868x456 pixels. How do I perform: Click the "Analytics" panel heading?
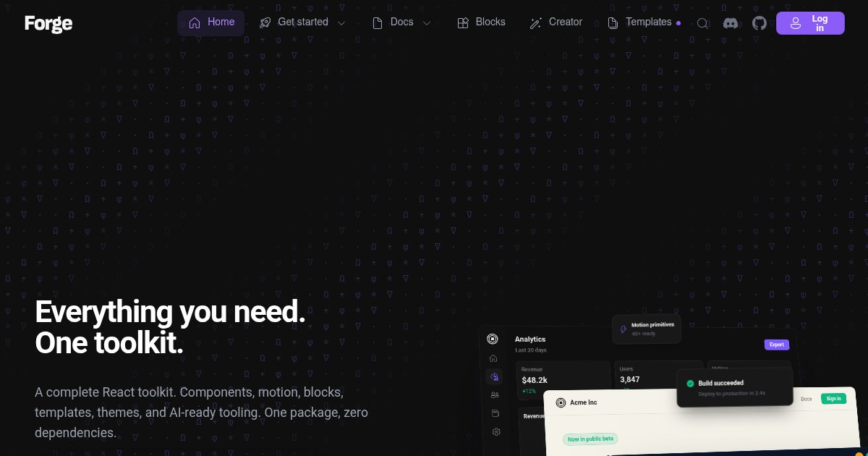click(x=530, y=339)
